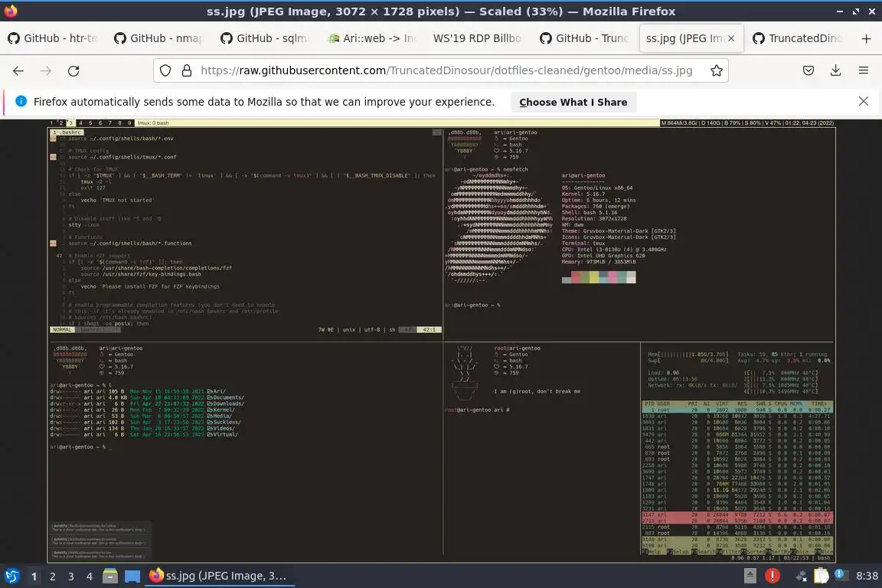Bookmark this page with the star

click(x=716, y=71)
